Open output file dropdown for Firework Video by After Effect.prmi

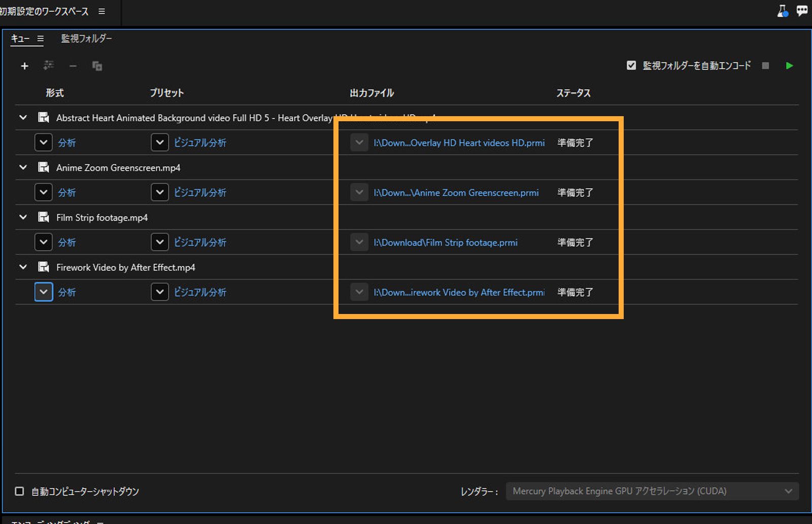tap(359, 292)
